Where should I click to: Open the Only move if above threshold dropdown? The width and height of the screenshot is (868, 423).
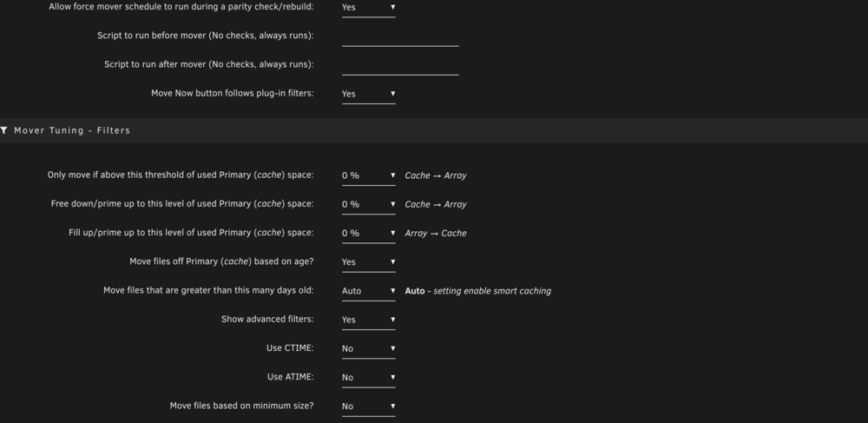point(369,176)
